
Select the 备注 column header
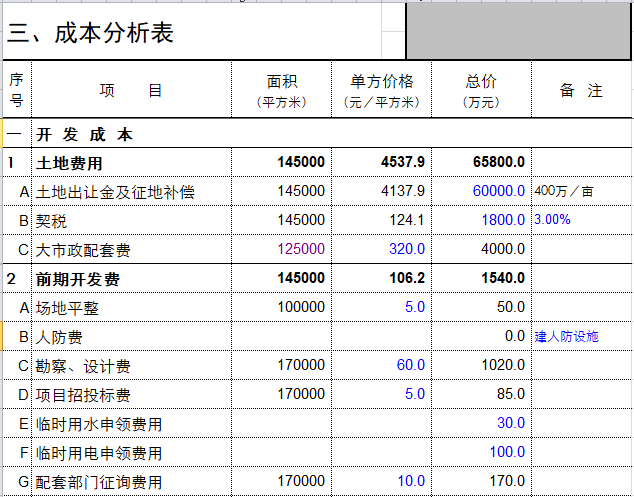581,91
